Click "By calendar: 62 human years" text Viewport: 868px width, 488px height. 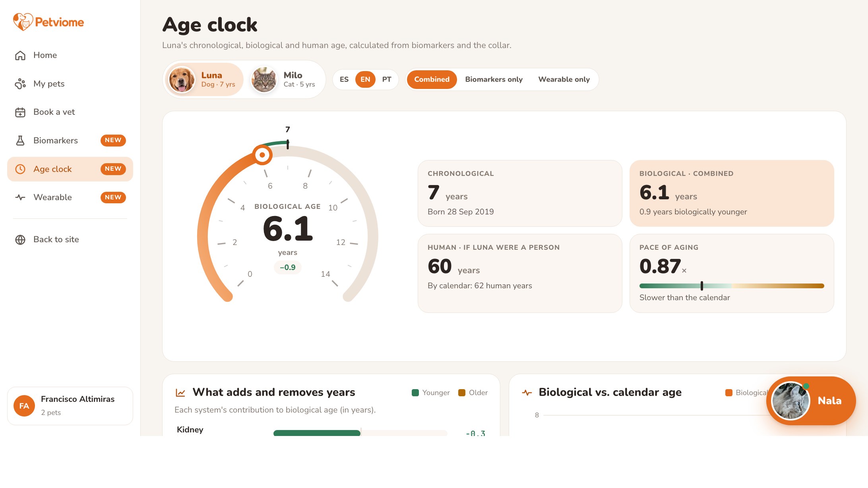(480, 286)
